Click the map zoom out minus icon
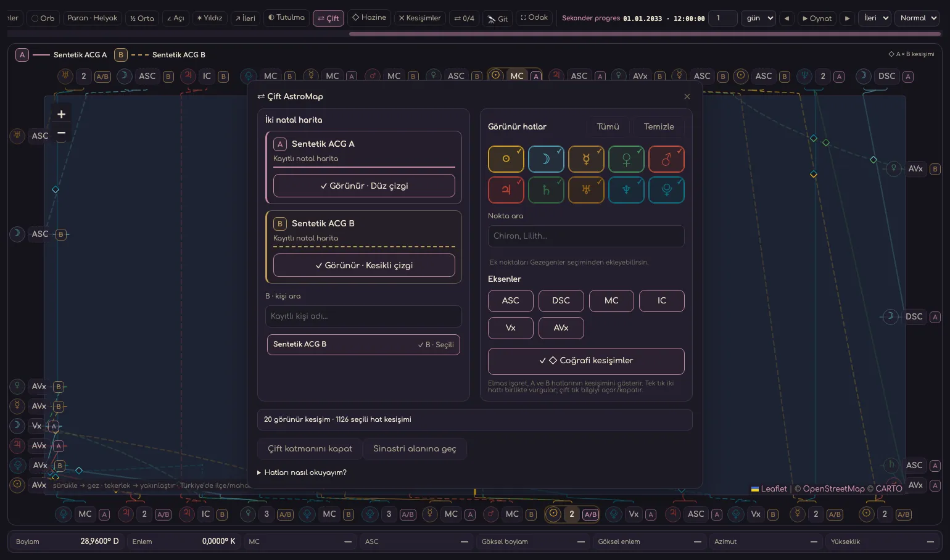The image size is (950, 560). [x=61, y=133]
